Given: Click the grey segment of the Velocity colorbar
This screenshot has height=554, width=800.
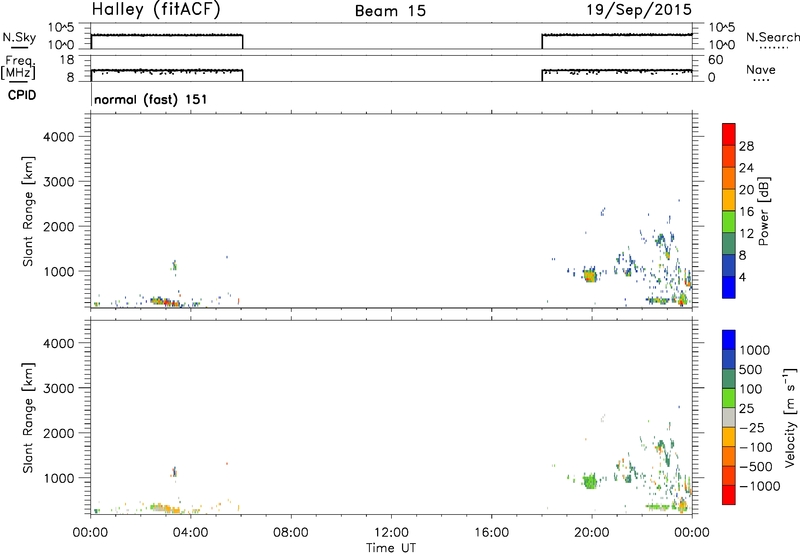Looking at the screenshot, I should 729,417.
